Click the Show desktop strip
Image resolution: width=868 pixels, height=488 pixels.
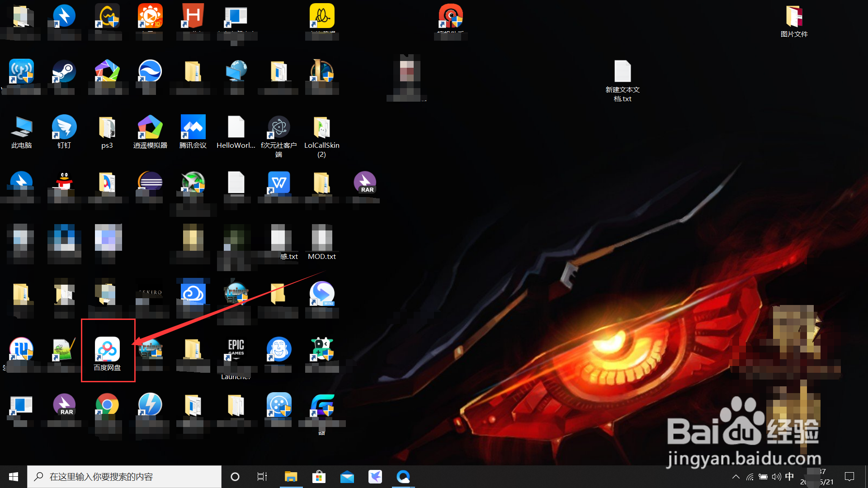866,477
